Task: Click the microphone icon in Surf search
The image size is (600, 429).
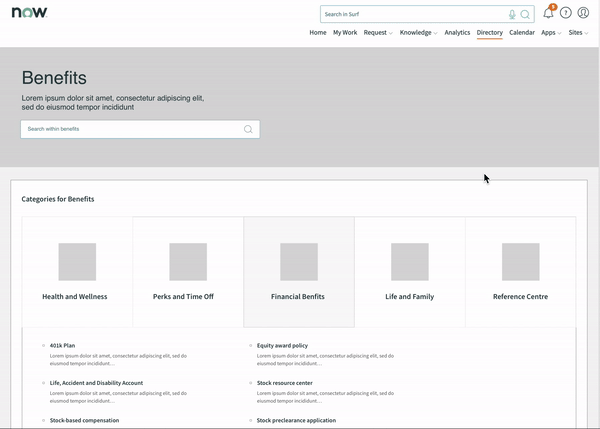Action: pyautogui.click(x=512, y=15)
